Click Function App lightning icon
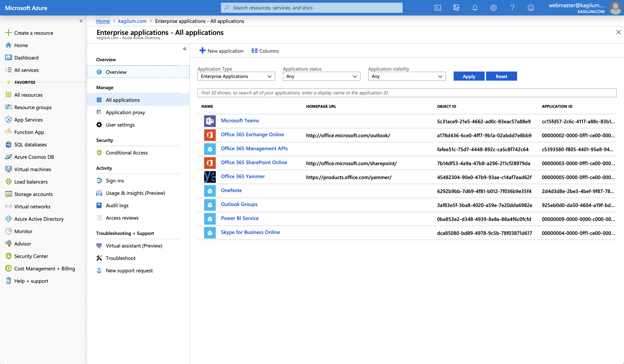This screenshot has width=624, height=364. tap(8, 132)
